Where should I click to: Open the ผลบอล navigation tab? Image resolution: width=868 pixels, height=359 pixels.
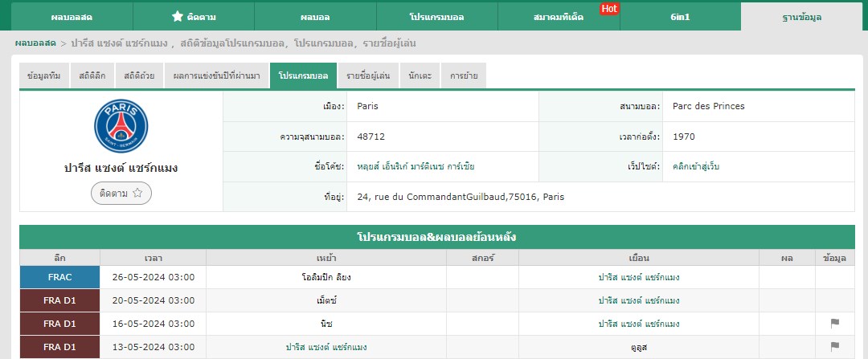click(x=316, y=17)
